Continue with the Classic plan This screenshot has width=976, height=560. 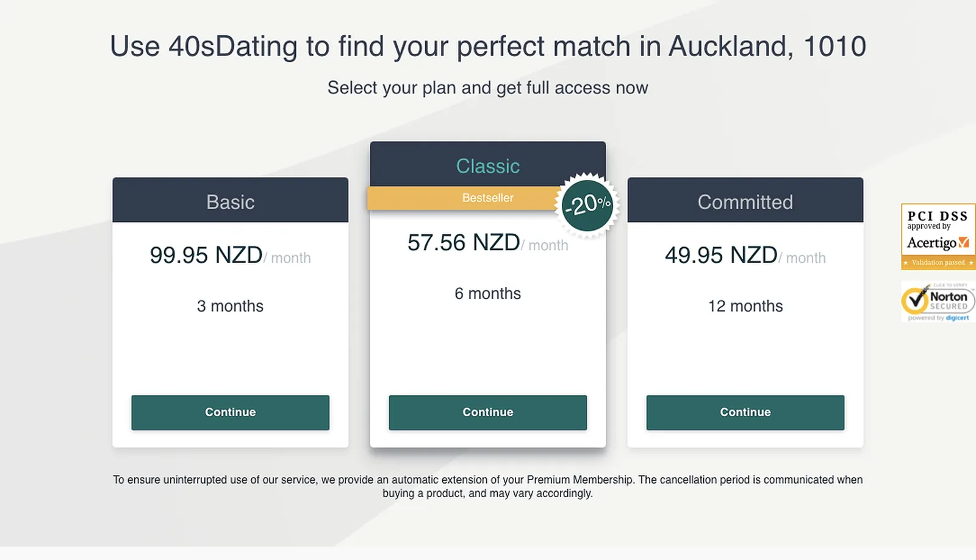[488, 412]
